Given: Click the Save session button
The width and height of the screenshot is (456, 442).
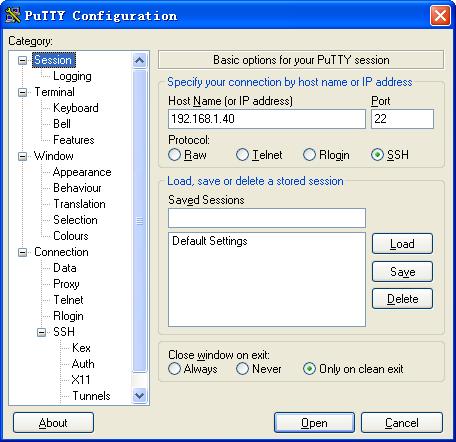Looking at the screenshot, I should [402, 272].
